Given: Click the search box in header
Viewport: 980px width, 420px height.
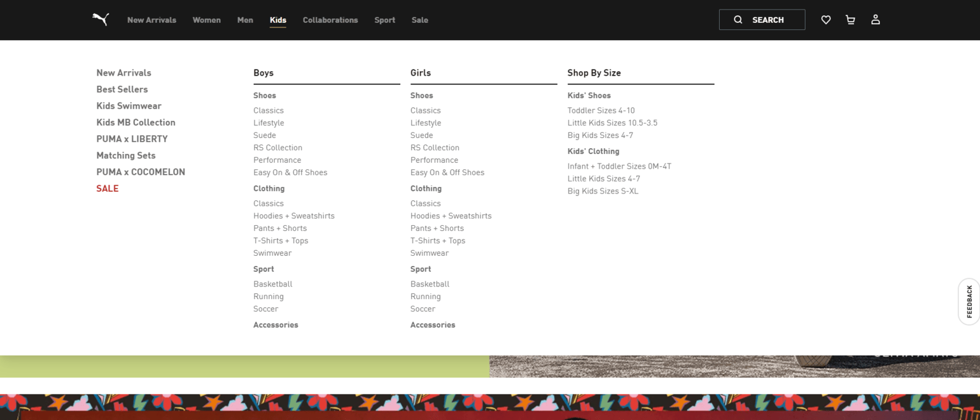Looking at the screenshot, I should [762, 20].
